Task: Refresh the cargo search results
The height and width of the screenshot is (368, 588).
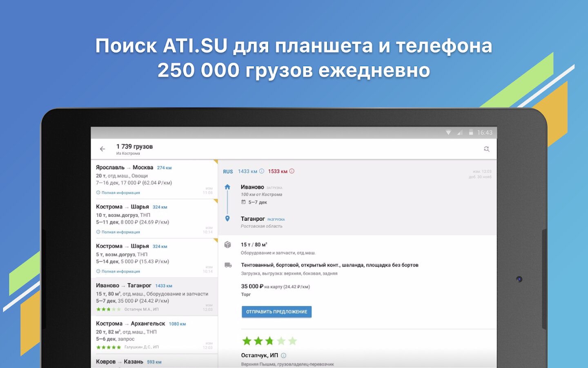Action: click(486, 149)
